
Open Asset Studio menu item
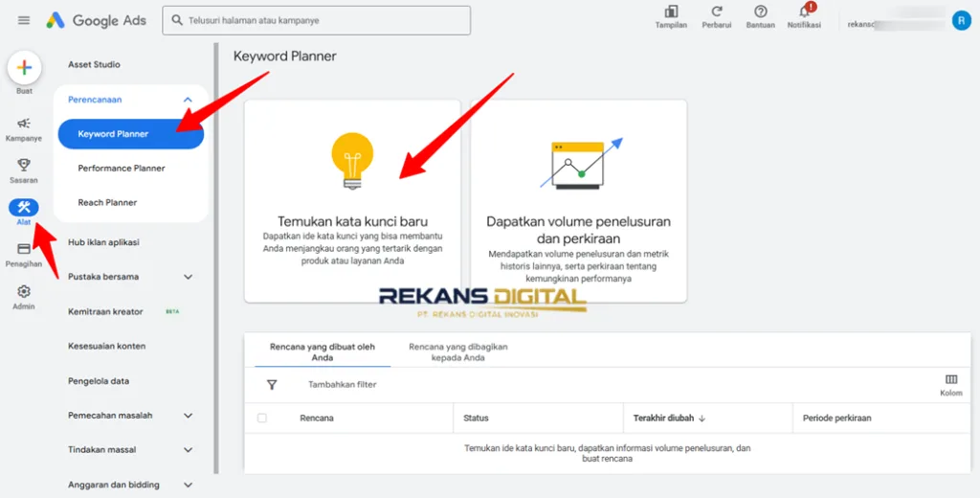pyautogui.click(x=94, y=64)
